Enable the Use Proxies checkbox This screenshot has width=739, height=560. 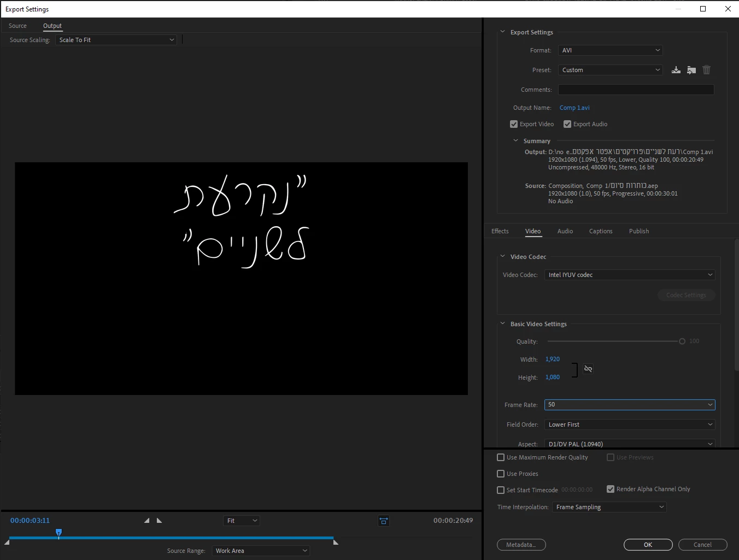coord(501,474)
